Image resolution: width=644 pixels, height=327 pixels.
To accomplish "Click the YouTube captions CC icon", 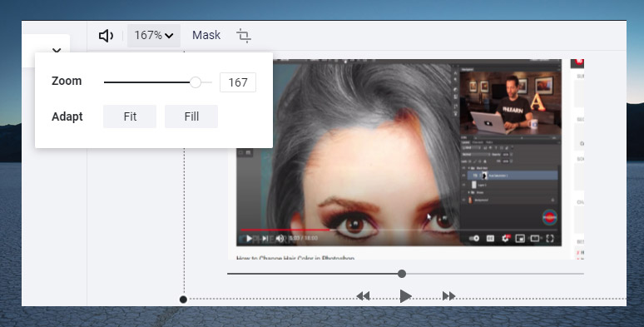I will point(490,238).
